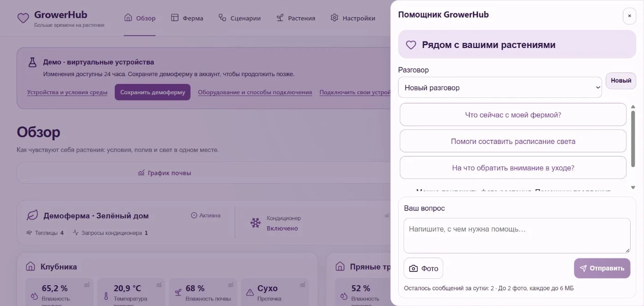Screen dimensions: 644x306
Task: Click the Настройки gear icon
Action: 334,18
